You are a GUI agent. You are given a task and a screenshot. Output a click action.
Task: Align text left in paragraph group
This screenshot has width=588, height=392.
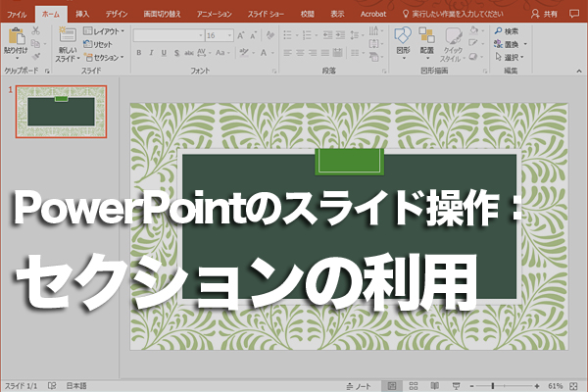click(287, 53)
